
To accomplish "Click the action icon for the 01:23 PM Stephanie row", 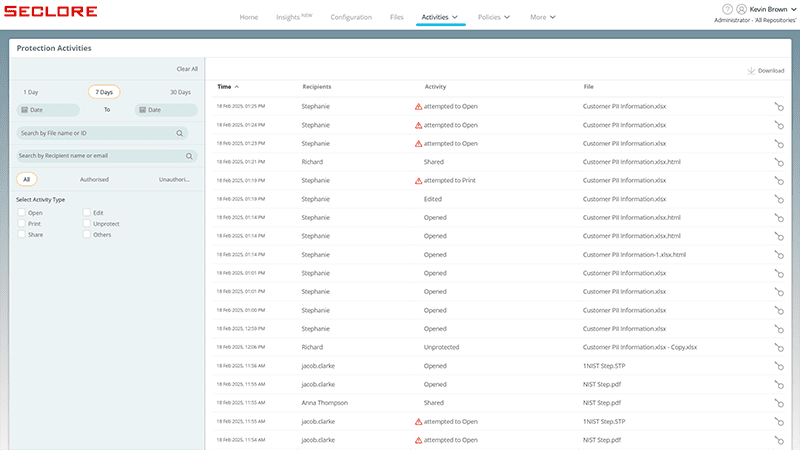I will point(779,144).
